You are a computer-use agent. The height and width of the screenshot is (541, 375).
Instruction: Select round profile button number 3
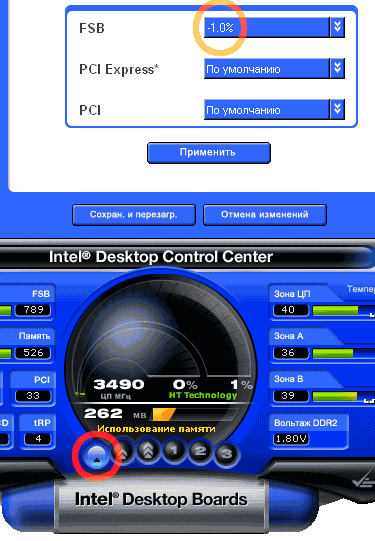point(226,453)
